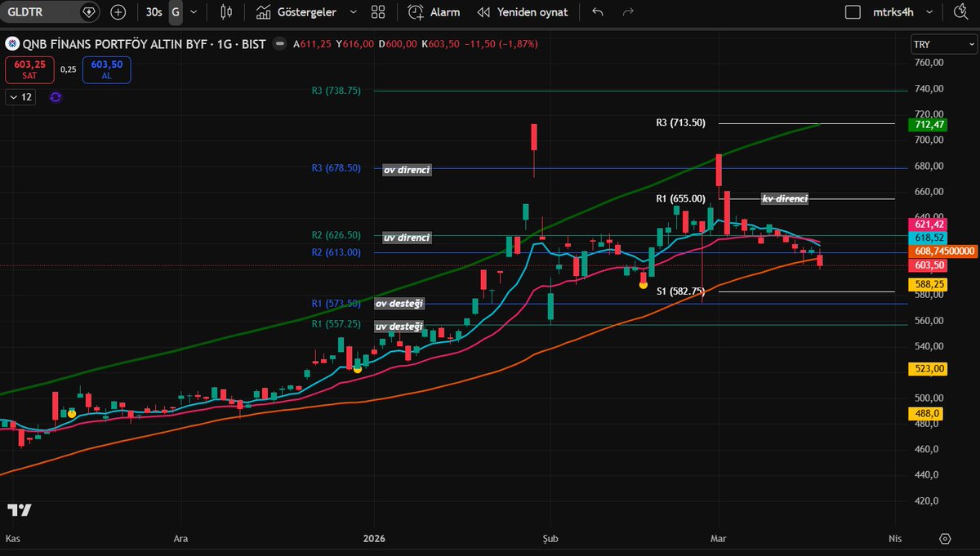Open chart settings gear at the time axis
Viewport: 980px width, 556px height.
click(945, 539)
